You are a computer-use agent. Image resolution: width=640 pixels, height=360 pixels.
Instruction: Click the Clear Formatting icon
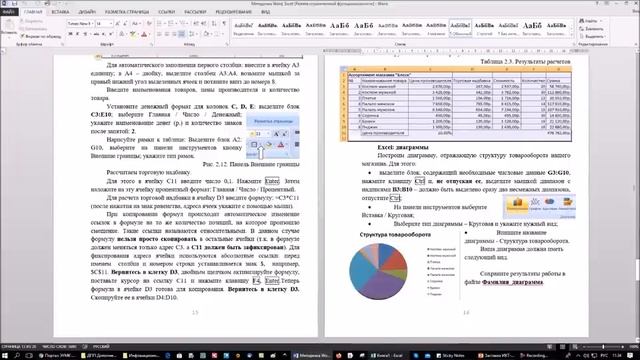point(149,24)
